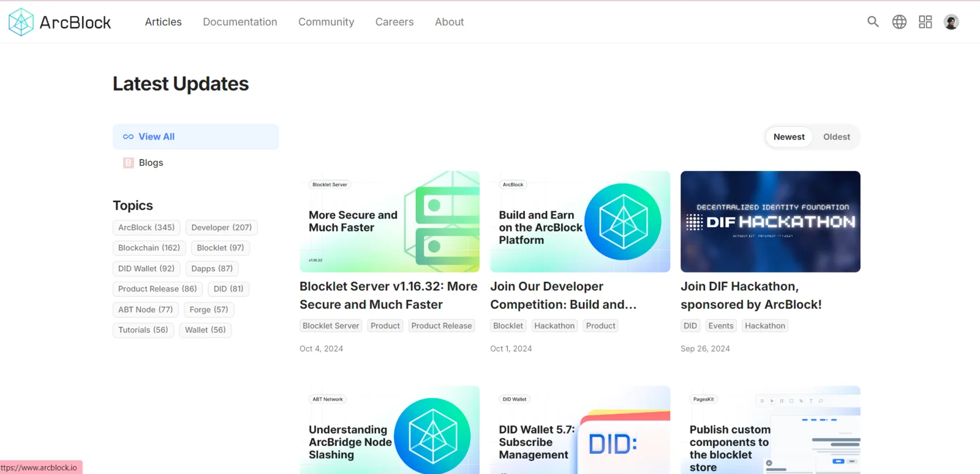Filter by ABT Node (77) topic

tap(146, 310)
